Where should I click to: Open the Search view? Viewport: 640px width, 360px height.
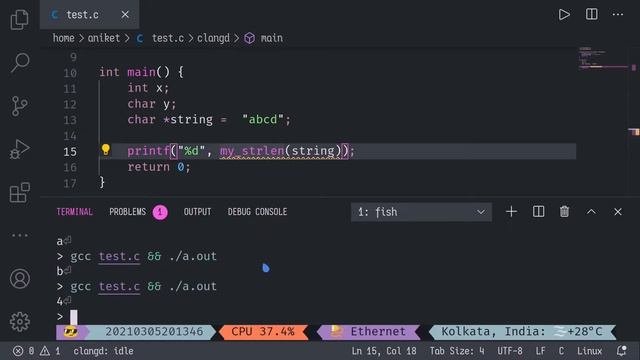click(x=20, y=62)
